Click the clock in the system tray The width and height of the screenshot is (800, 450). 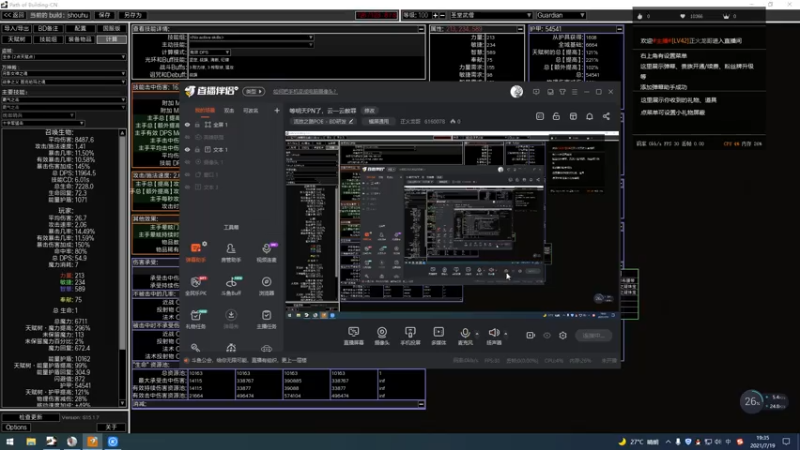[762, 441]
